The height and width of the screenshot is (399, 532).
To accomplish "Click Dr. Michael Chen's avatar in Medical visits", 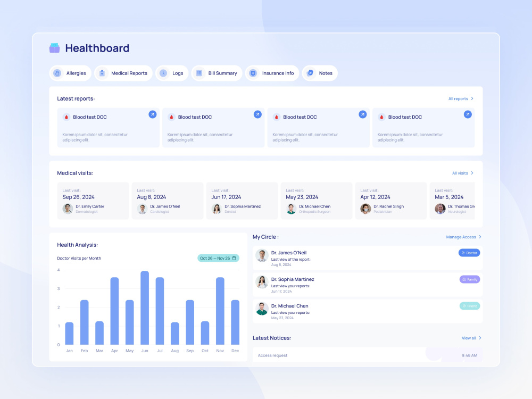I will pyautogui.click(x=291, y=209).
